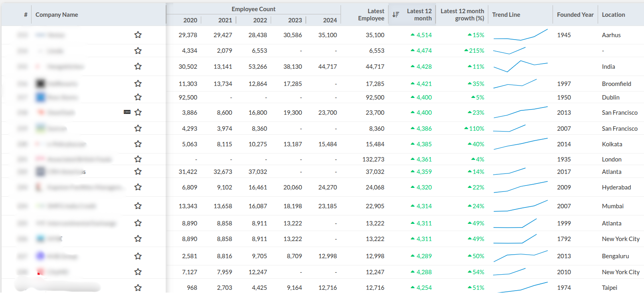Click the CRM badge next to the star
This screenshot has height=295, width=644.
coord(127,112)
